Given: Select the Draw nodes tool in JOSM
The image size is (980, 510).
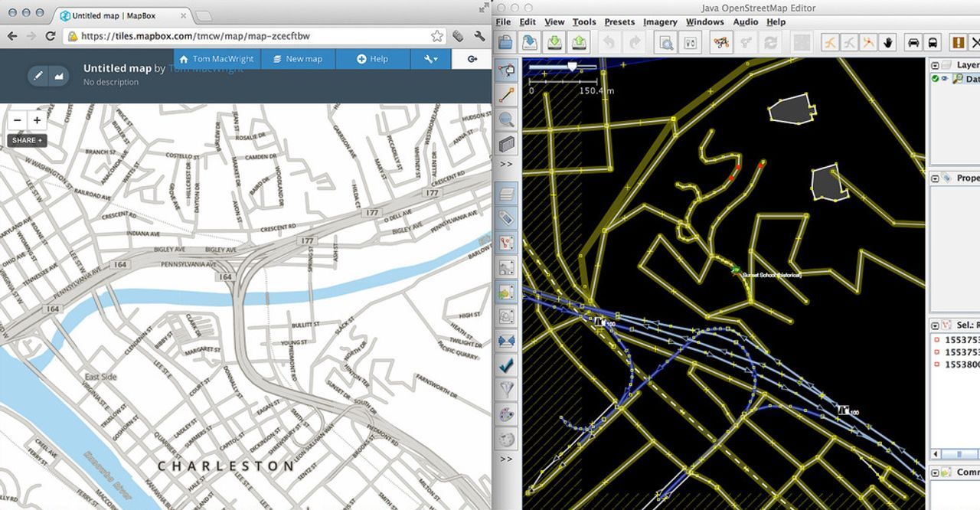Looking at the screenshot, I should point(506,95).
